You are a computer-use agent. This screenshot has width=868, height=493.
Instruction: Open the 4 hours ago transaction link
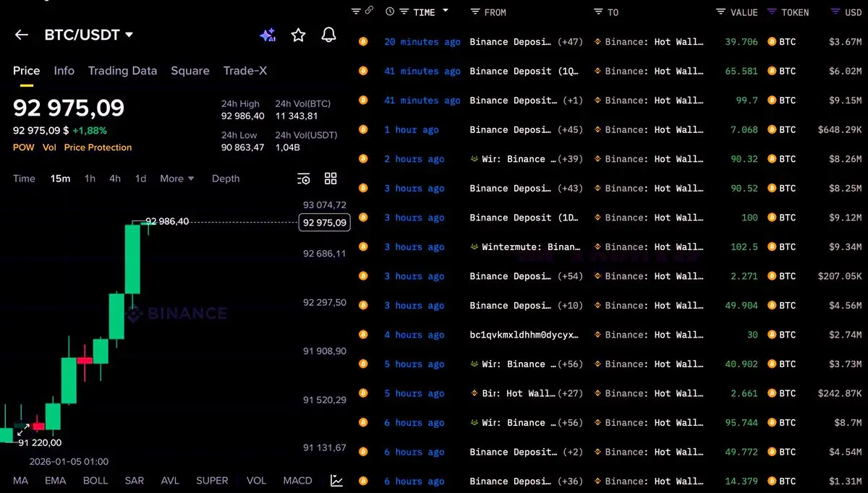click(414, 335)
